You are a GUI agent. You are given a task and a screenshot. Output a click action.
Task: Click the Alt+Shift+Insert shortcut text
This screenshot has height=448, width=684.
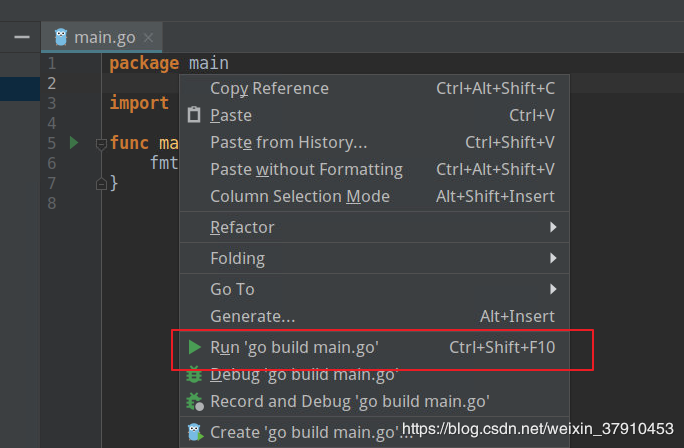pos(496,197)
